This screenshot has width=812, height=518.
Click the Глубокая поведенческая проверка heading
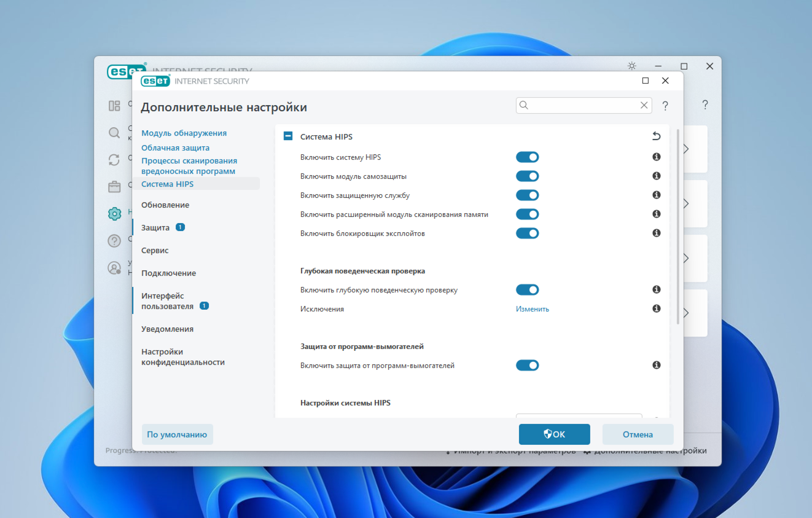pos(362,271)
